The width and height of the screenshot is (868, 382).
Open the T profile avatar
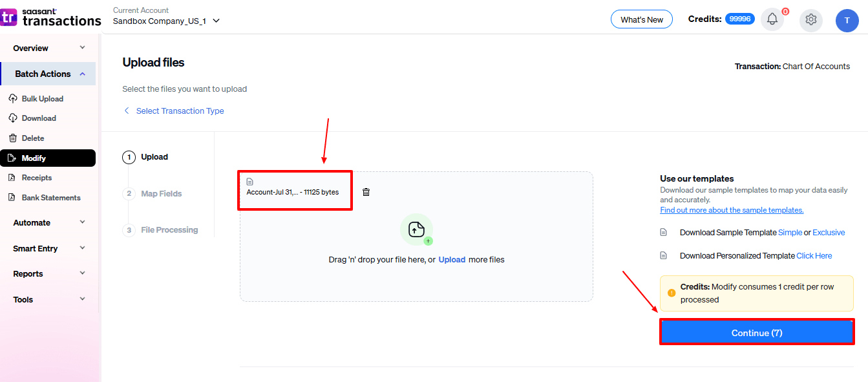(x=847, y=20)
